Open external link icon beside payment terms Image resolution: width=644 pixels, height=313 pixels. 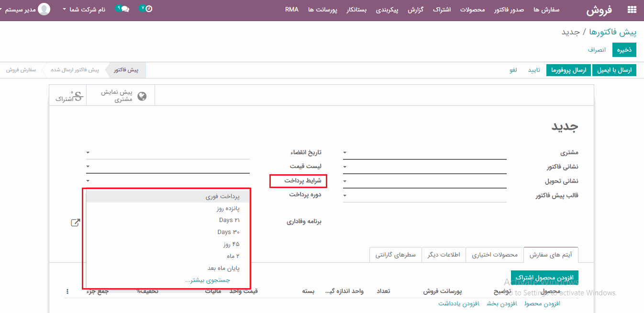point(76,222)
